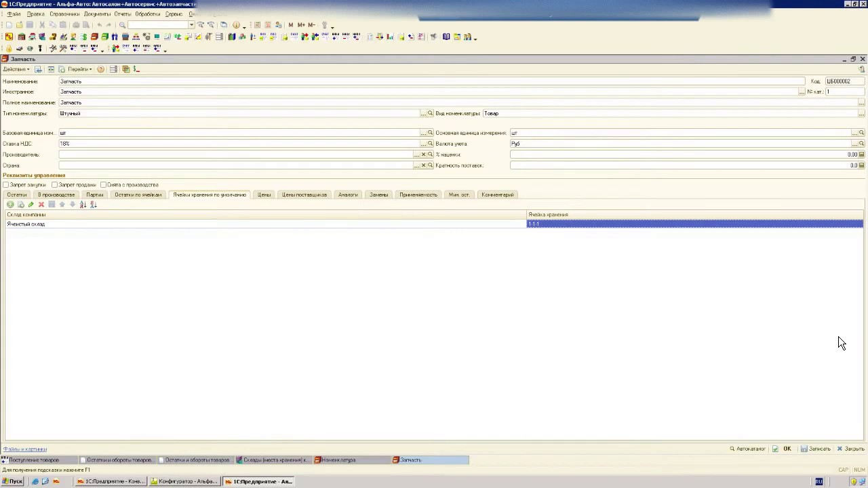This screenshot has width=868, height=488.
Task: Click the help question mark icon in form toolbar
Action: coord(100,69)
